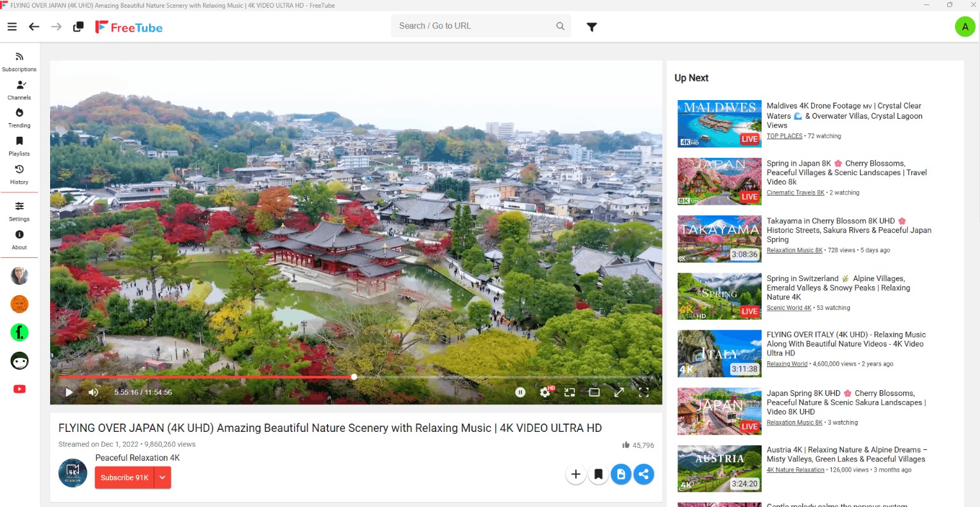
Task: Toggle autoplay in the player controls
Action: point(520,392)
